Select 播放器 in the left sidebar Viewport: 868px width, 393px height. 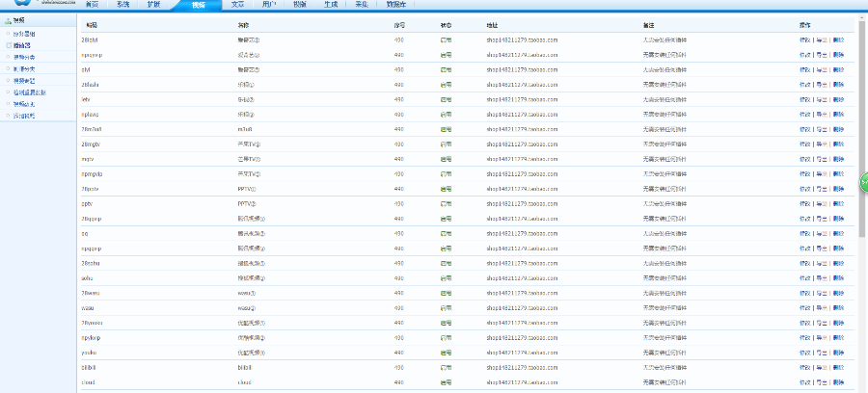23,45
